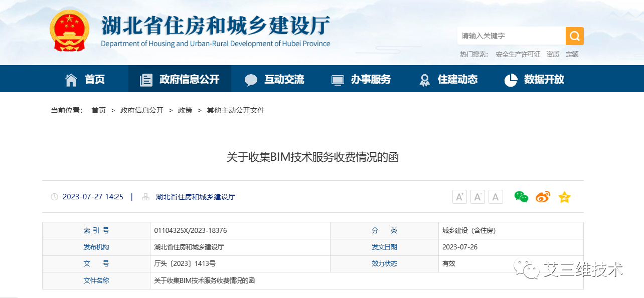The height and width of the screenshot is (298, 644).
Task: Increase font size with A+ icon
Action: (x=459, y=197)
